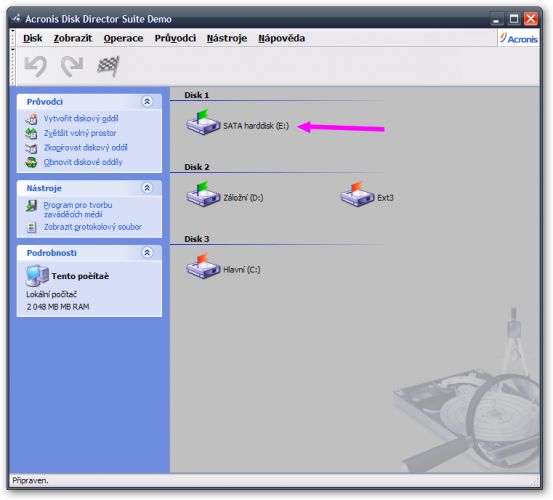The image size is (553, 500).
Task: Click the SATA harddisk (E:) label
Action: tap(256, 126)
